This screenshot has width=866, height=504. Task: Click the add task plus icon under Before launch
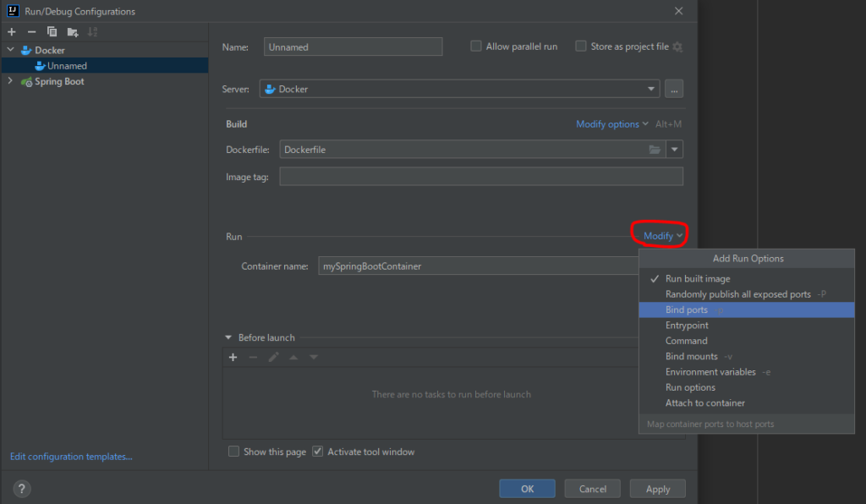point(233,357)
